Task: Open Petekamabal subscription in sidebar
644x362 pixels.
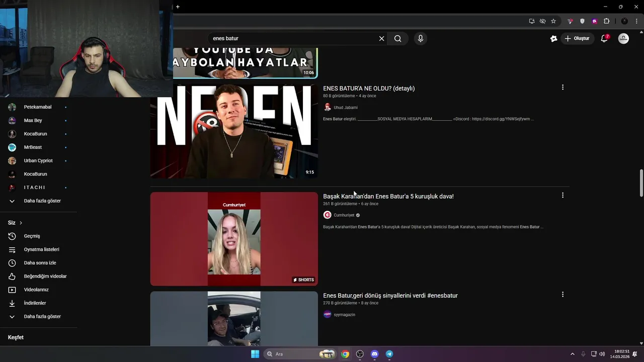Action: click(38, 107)
